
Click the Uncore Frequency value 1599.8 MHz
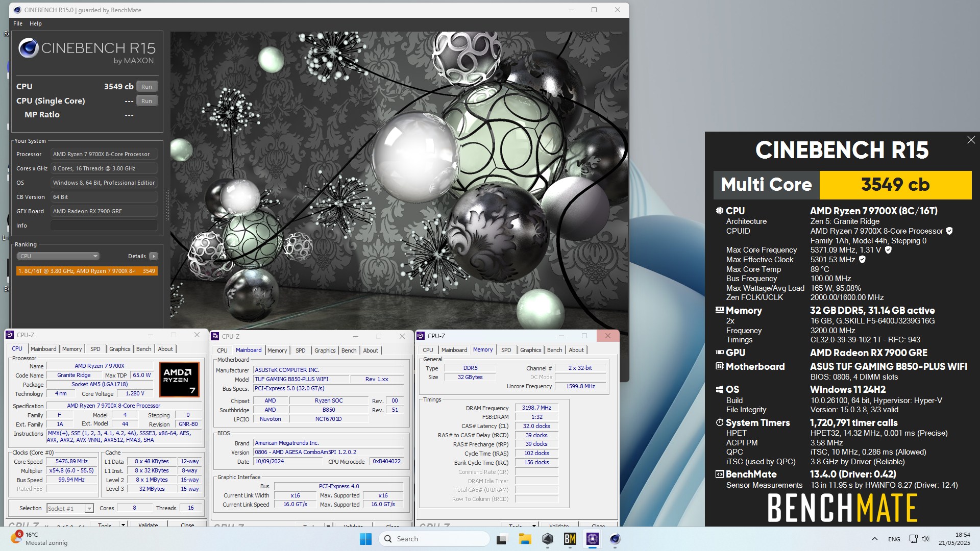[580, 386]
